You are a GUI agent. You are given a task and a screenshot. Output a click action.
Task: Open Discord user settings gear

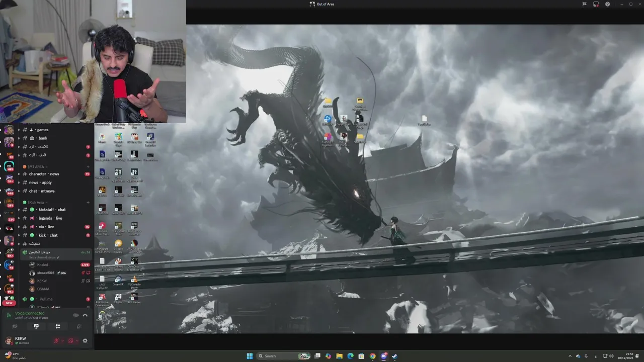[85, 341]
